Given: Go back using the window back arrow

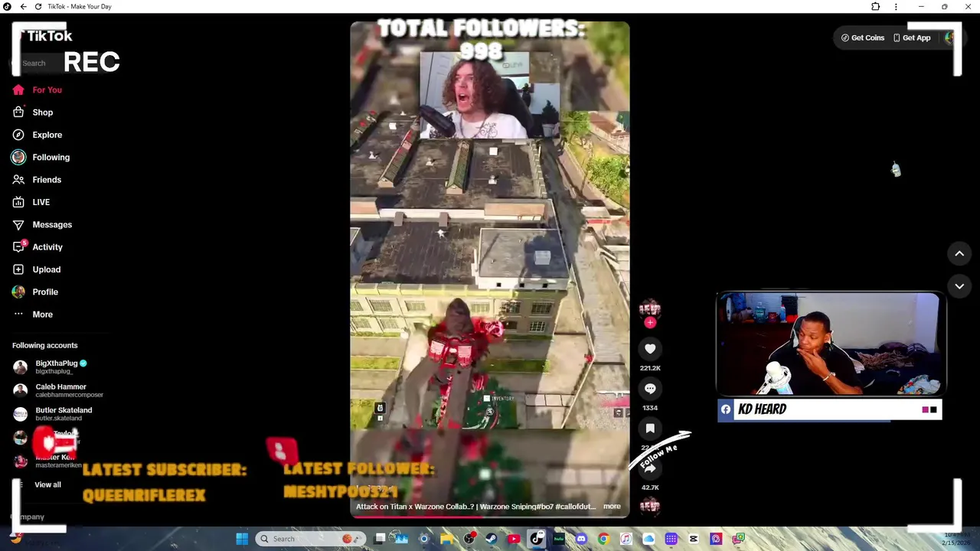Looking at the screenshot, I should coord(23,7).
